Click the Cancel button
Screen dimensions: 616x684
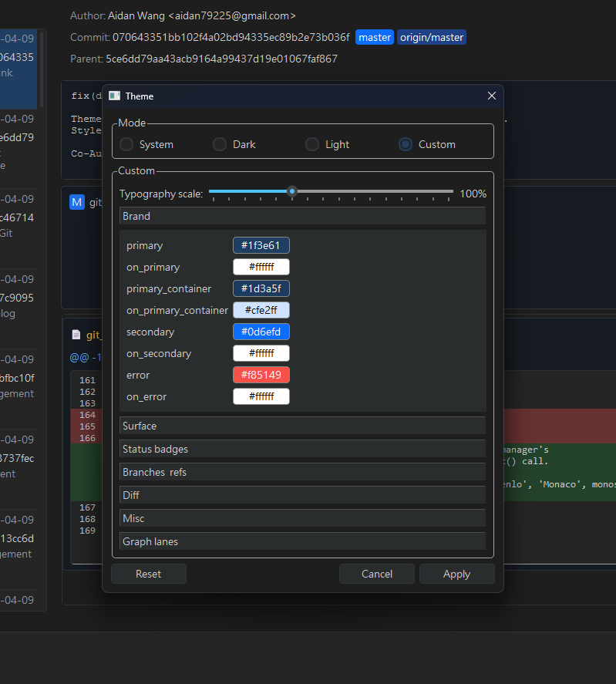pyautogui.click(x=376, y=574)
